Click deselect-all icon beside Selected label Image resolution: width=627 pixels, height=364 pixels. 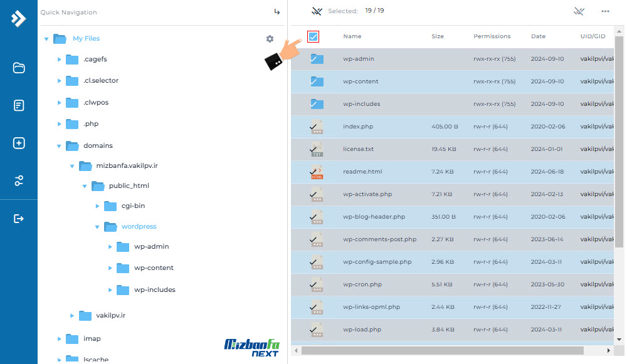pos(317,11)
